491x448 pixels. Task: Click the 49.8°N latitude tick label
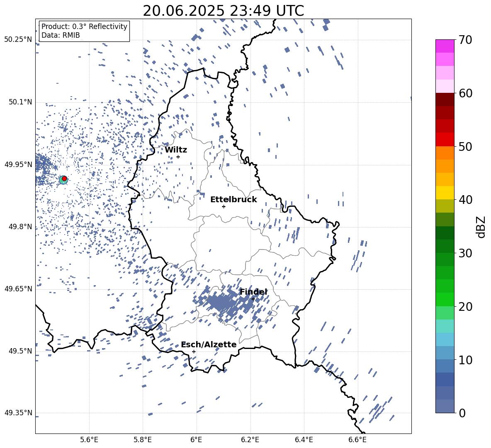(20, 227)
